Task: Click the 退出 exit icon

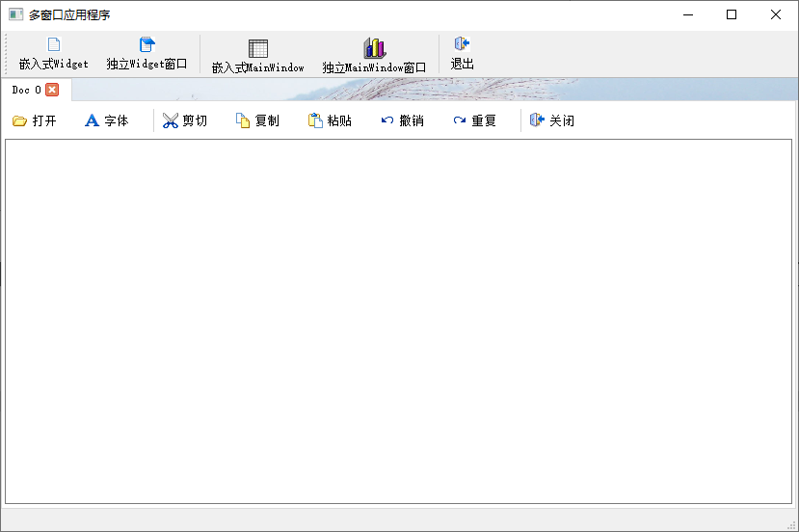Action: [x=462, y=44]
